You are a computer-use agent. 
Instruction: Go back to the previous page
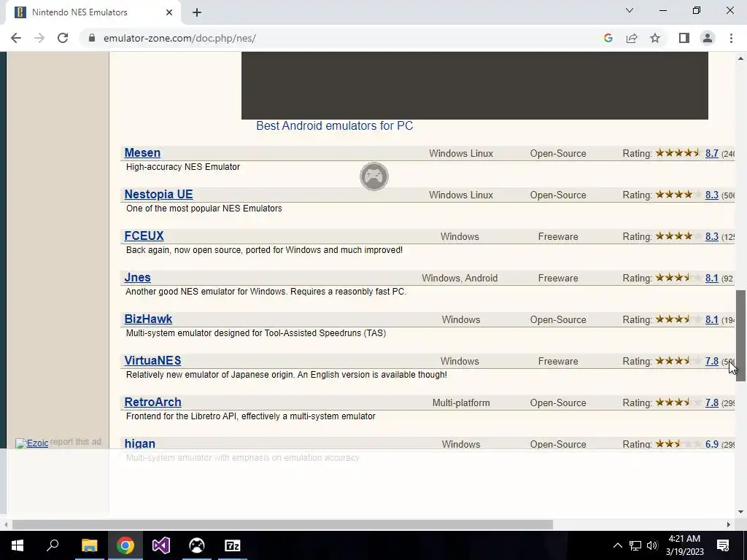point(16,38)
